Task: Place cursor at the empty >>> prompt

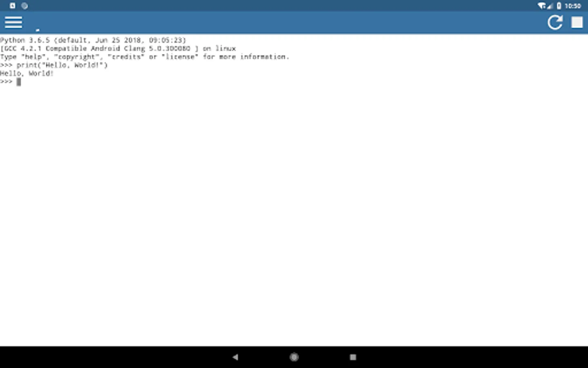Action: pos(18,82)
